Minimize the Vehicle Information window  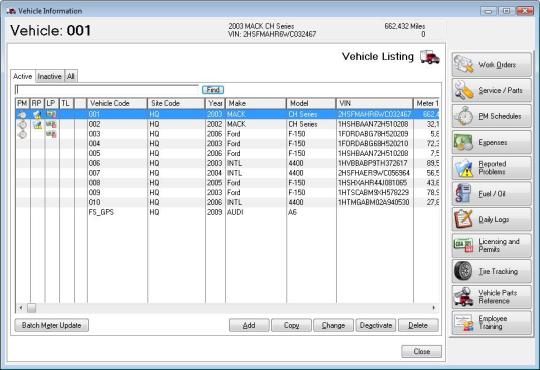[489, 11]
